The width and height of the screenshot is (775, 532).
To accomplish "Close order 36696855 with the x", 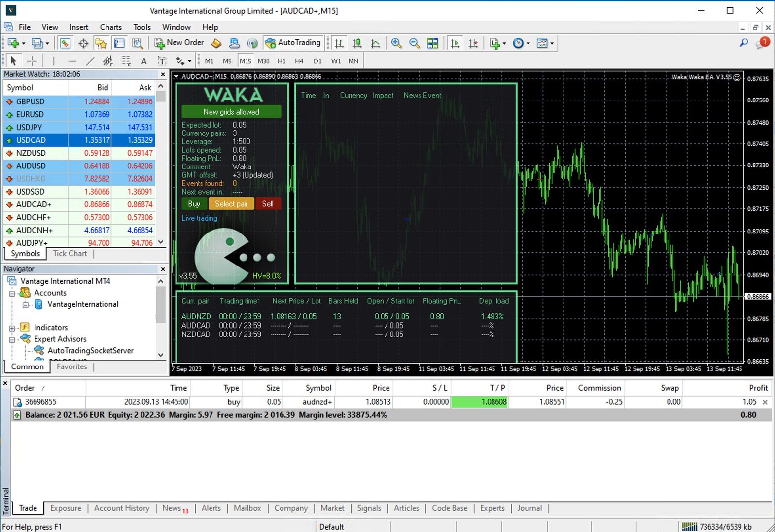I will (x=765, y=402).
